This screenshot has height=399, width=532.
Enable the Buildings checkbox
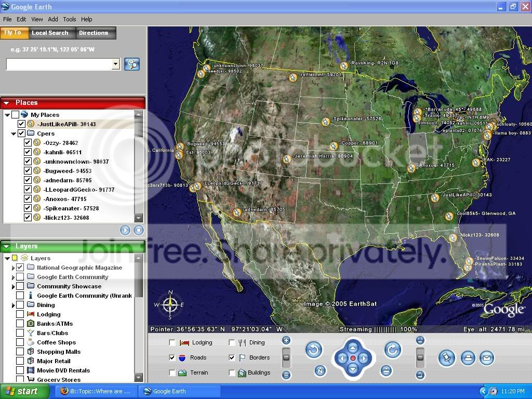(x=232, y=373)
